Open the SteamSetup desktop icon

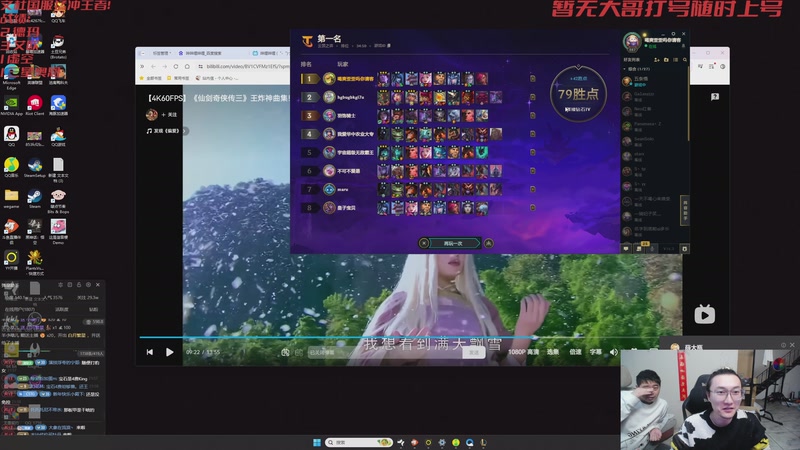(x=35, y=167)
